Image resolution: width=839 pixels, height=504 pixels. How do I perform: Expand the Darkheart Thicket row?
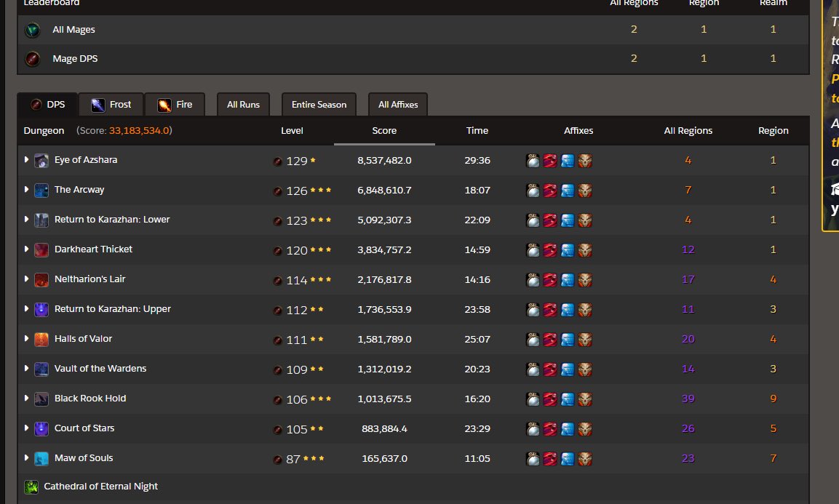[26, 249]
